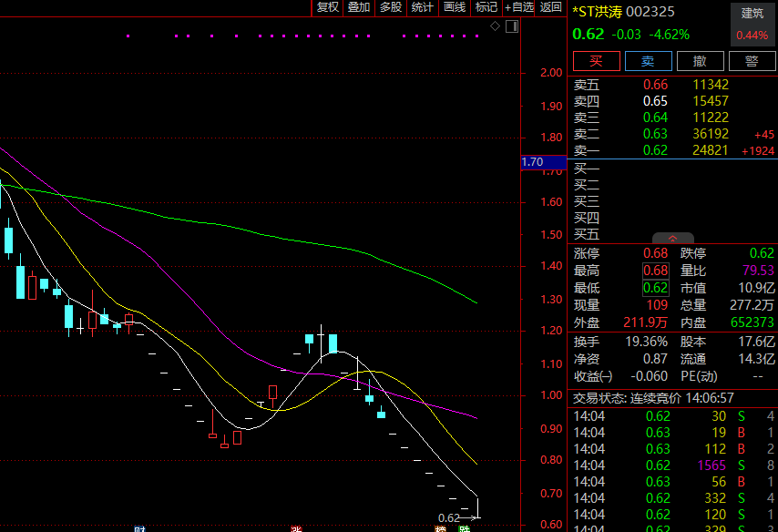Click the 市值 value 10.9亿
This screenshot has width=778, height=532.
[756, 289]
